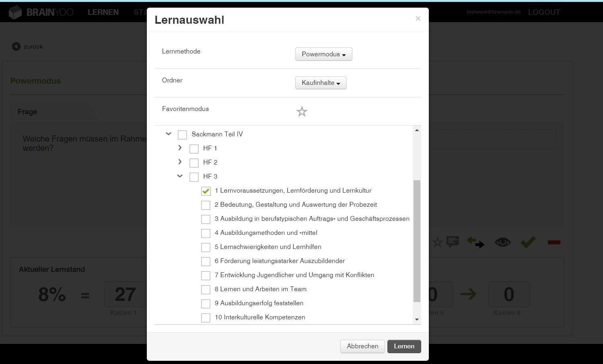603x364 pixels.
Task: Click the red minus wrong icon
Action: (554, 242)
